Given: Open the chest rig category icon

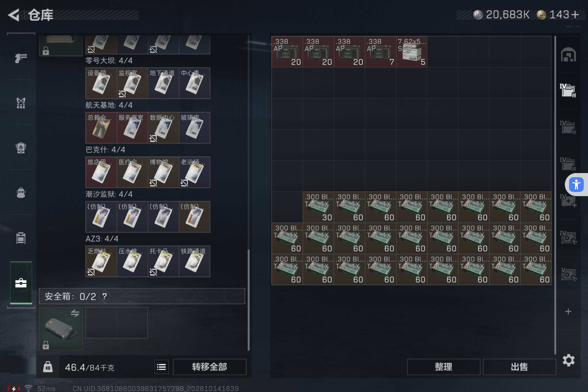Looking at the screenshot, I should 21,148.
